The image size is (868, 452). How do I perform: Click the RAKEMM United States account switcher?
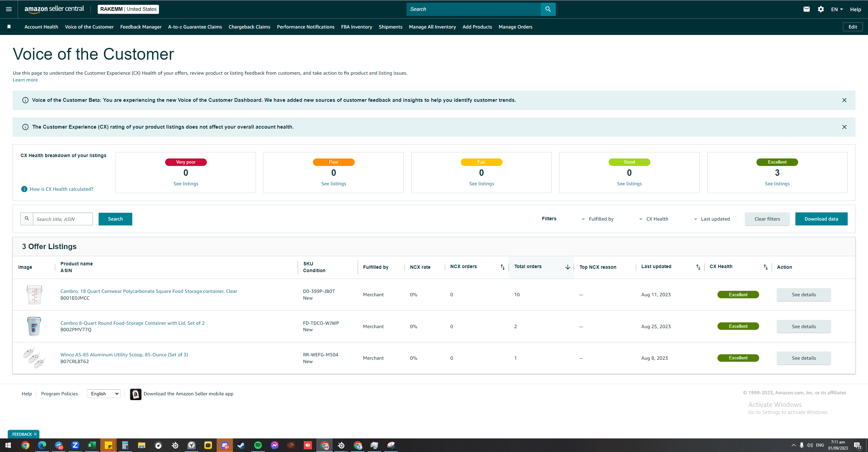(128, 9)
